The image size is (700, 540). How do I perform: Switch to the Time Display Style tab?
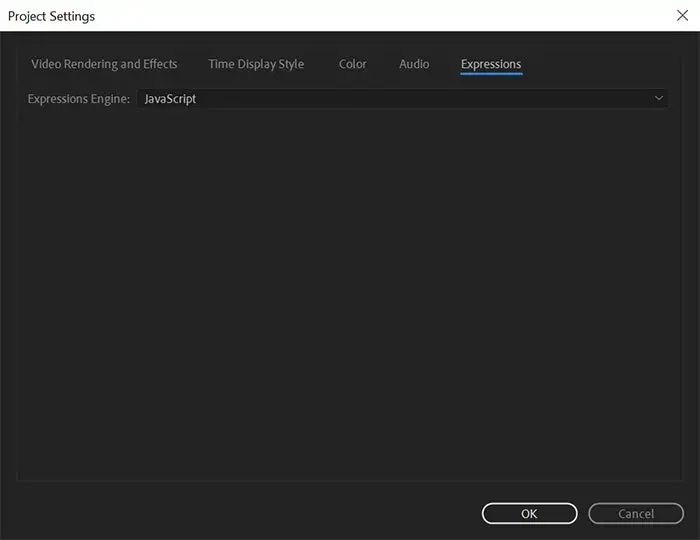(x=256, y=64)
